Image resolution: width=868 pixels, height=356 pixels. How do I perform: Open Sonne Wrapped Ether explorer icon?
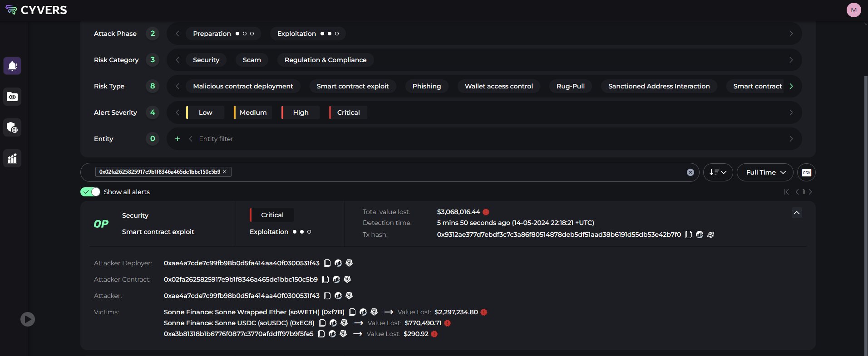[x=363, y=312]
